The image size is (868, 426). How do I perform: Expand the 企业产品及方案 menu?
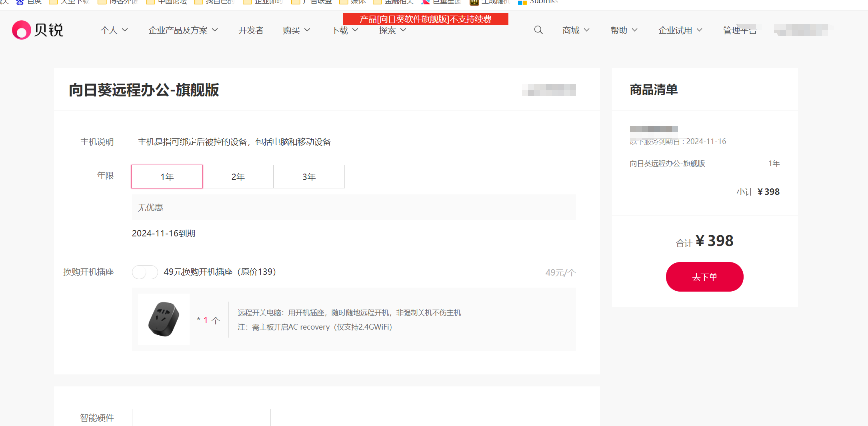coord(183,30)
